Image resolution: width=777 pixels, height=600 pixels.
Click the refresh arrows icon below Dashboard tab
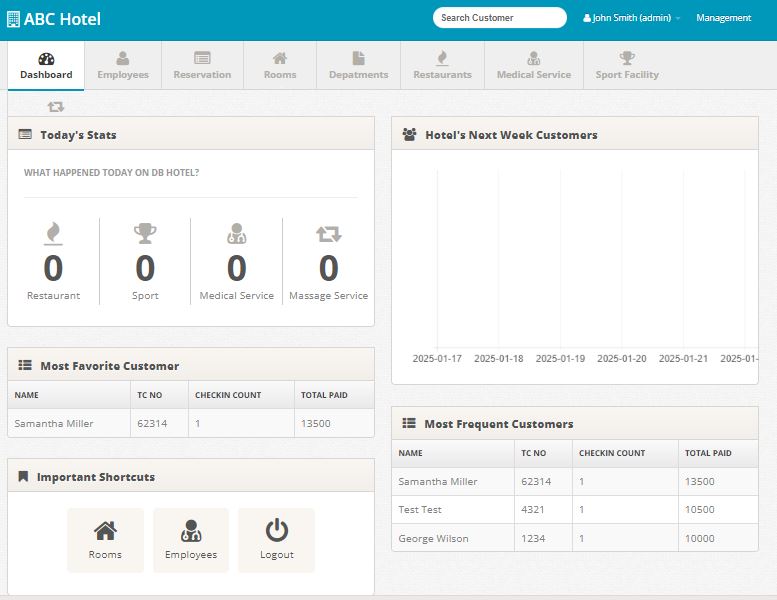pos(56,107)
